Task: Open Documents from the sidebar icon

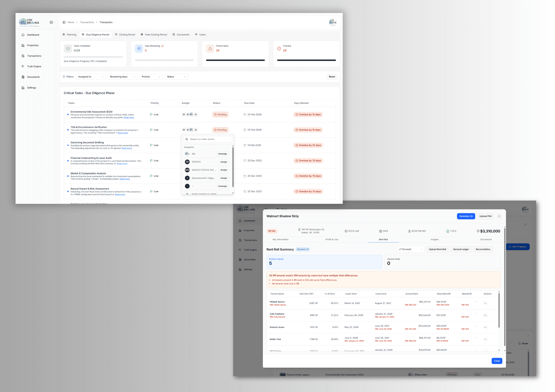Action: pyautogui.click(x=23, y=77)
